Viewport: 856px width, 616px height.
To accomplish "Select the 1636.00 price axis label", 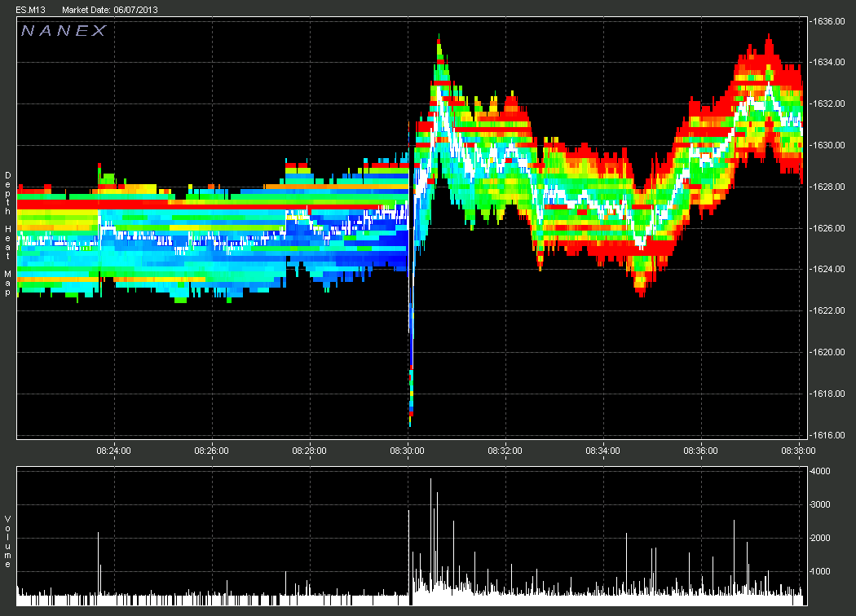I will (x=828, y=21).
